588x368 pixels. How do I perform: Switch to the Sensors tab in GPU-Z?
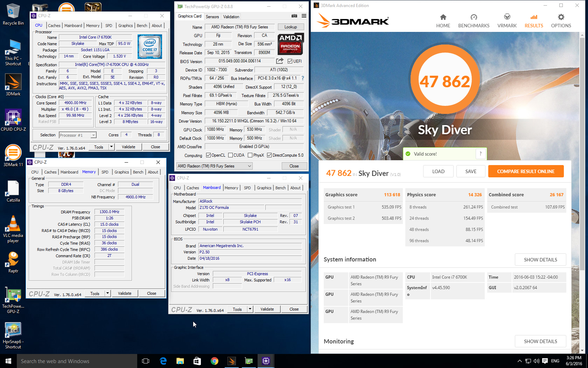pos(212,17)
